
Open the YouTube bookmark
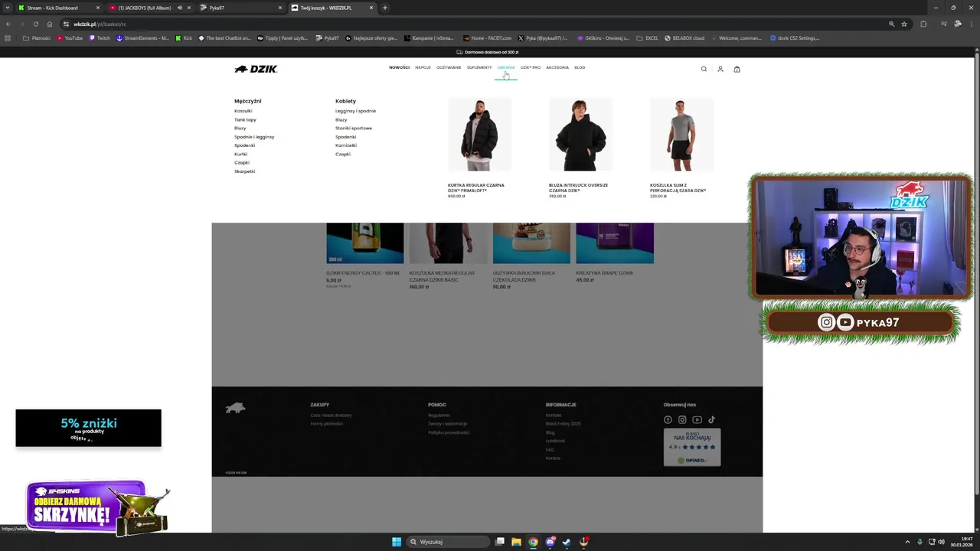click(x=69, y=37)
